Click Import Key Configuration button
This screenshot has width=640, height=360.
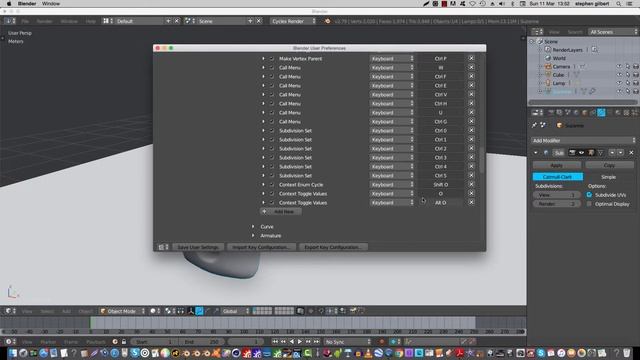click(x=261, y=247)
